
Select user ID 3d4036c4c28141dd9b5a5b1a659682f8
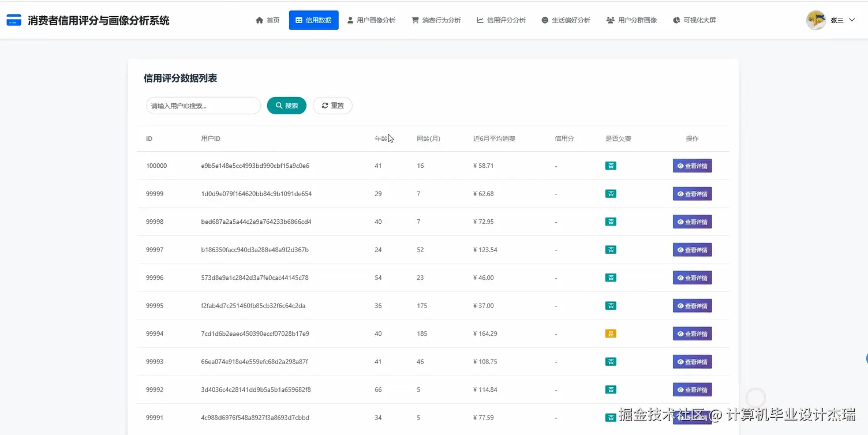(256, 389)
